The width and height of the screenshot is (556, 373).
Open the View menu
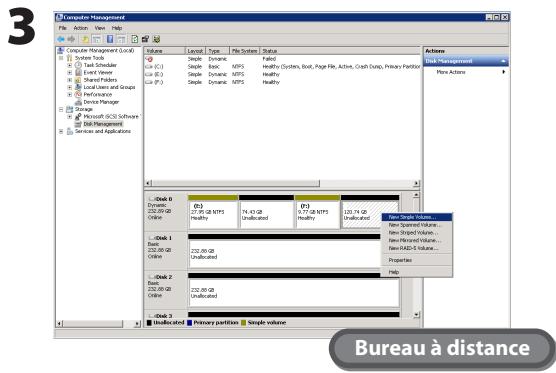[x=100, y=28]
